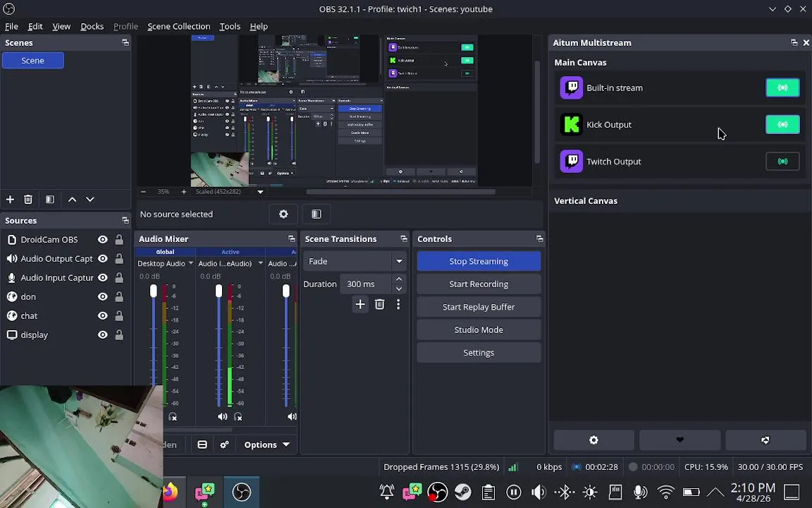The width and height of the screenshot is (812, 508).
Task: Start the Twitch Output stream
Action: [x=782, y=161]
